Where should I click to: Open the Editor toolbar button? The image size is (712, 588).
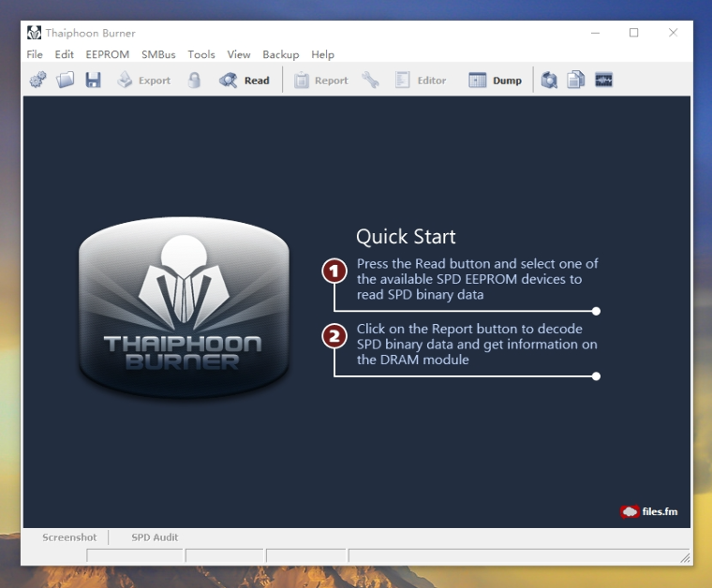click(421, 81)
